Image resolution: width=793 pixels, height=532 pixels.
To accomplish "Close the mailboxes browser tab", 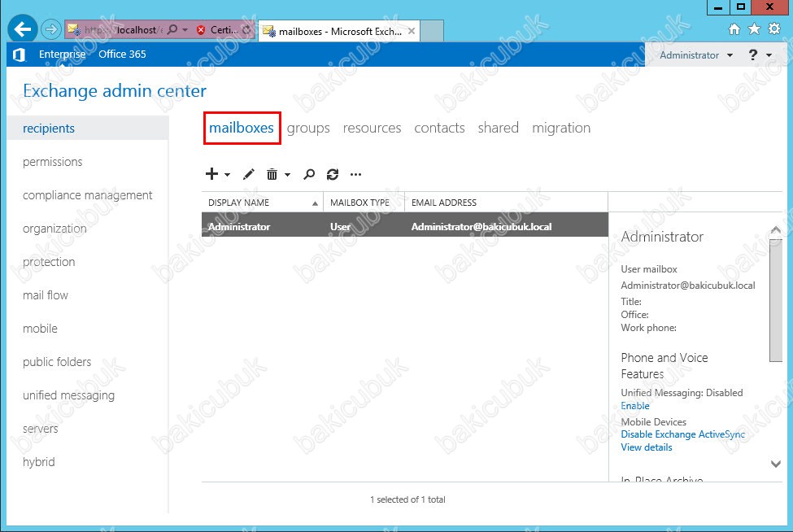I will (412, 32).
